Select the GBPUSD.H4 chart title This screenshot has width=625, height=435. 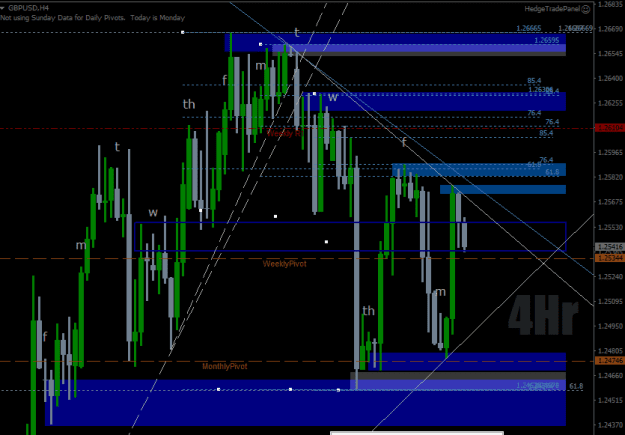[x=28, y=8]
